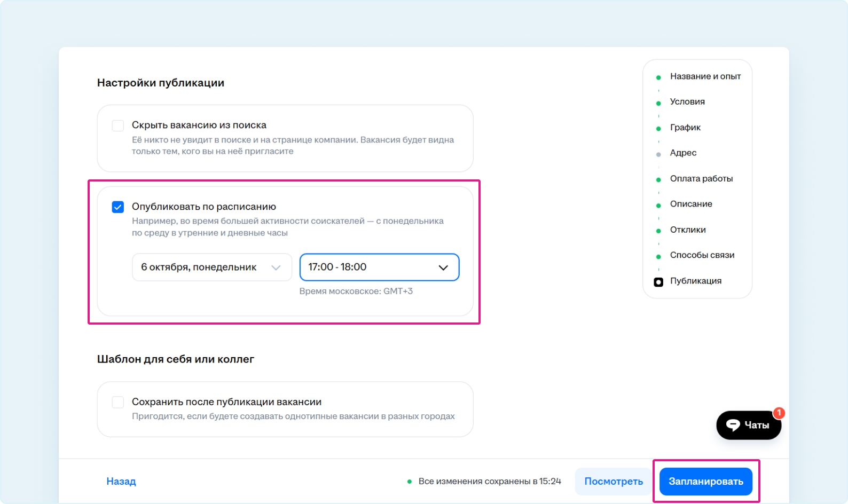Open the date dropdown showing 6 октября
This screenshot has height=504, width=848.
[x=211, y=267]
